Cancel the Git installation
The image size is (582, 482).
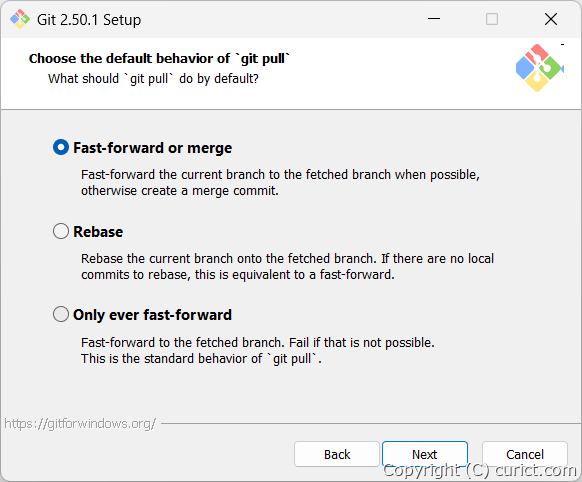(525, 454)
